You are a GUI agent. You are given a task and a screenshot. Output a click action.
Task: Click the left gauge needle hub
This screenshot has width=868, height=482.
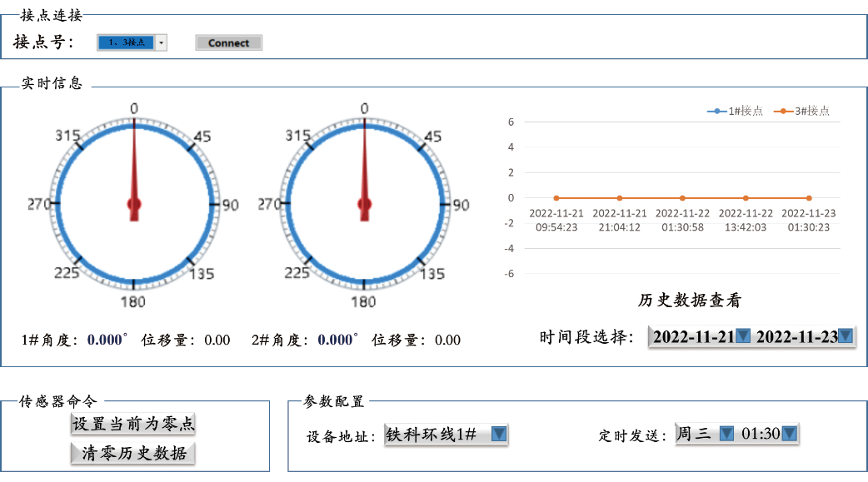pyautogui.click(x=134, y=204)
